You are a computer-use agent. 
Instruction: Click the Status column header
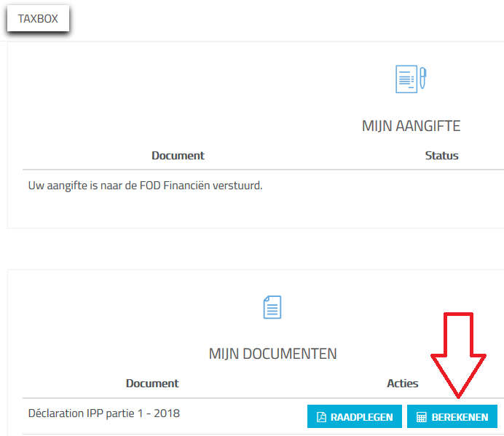441,156
